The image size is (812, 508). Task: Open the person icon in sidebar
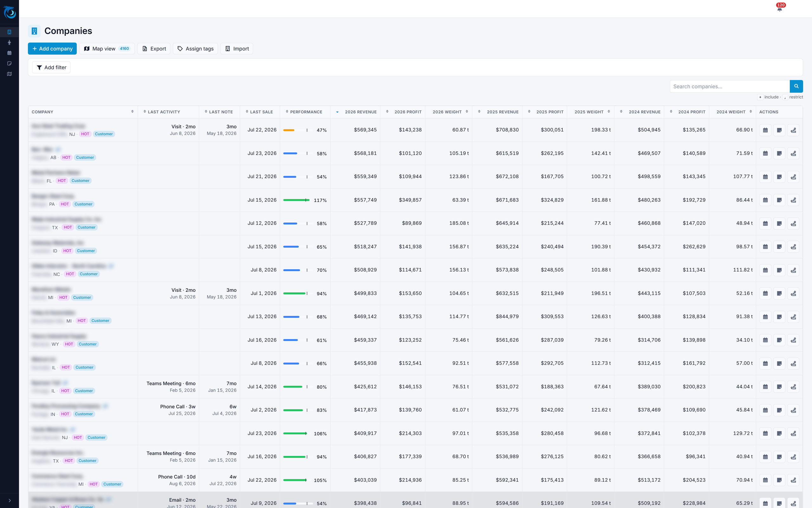[10, 42]
